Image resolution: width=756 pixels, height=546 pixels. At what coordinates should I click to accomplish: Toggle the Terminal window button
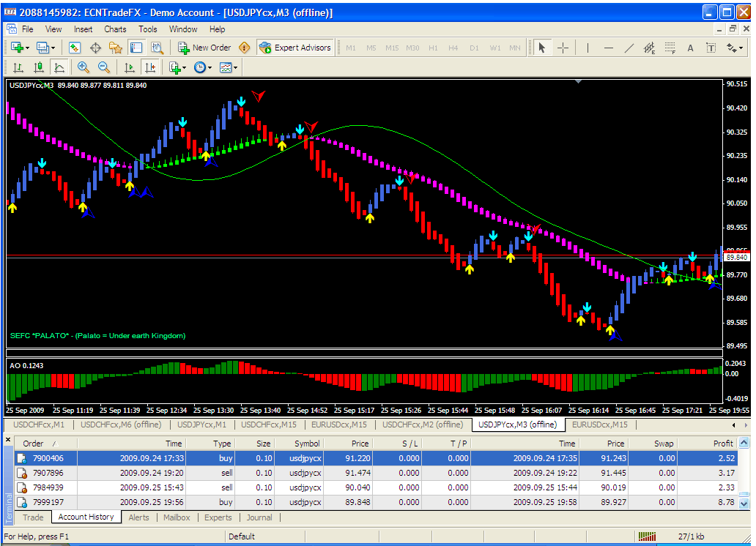point(136,48)
